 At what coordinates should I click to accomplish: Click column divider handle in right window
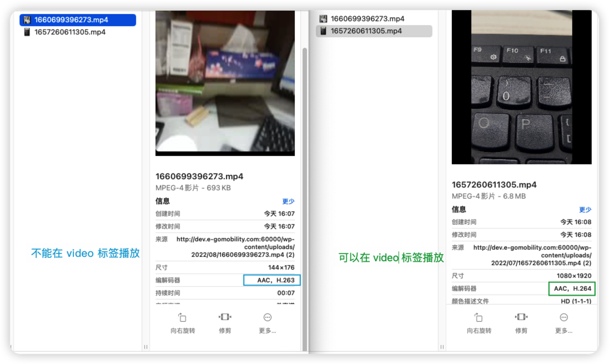point(442,347)
